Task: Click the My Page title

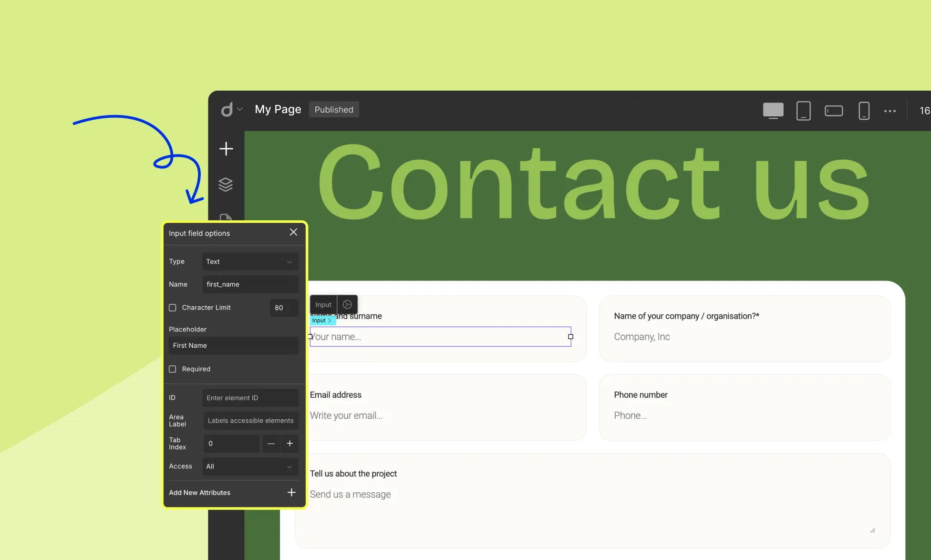Action: click(x=278, y=109)
